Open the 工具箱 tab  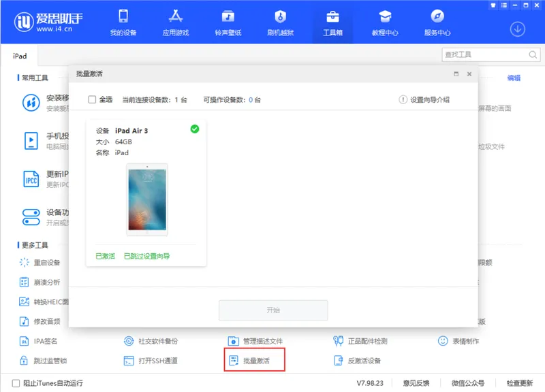click(332, 22)
